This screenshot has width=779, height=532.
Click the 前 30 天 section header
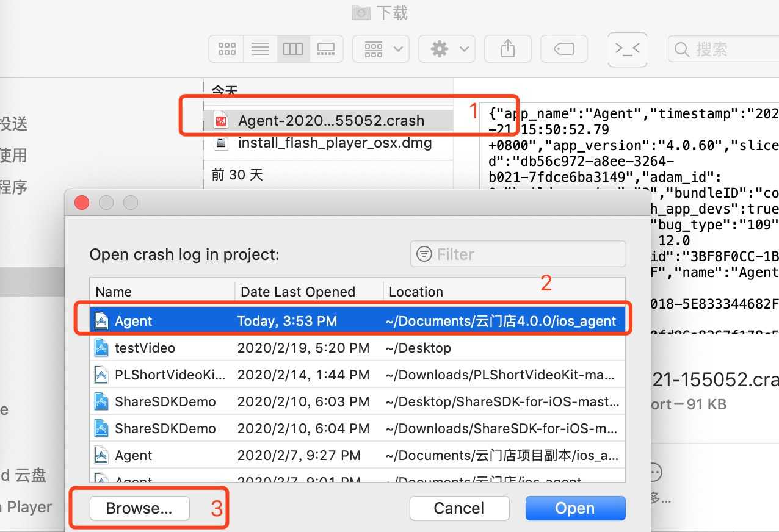pyautogui.click(x=237, y=175)
